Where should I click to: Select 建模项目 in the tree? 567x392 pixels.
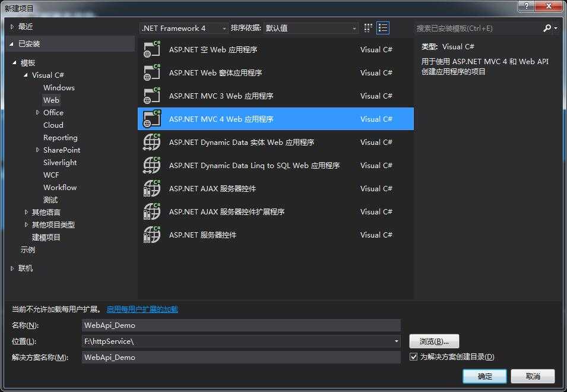pyautogui.click(x=46, y=237)
